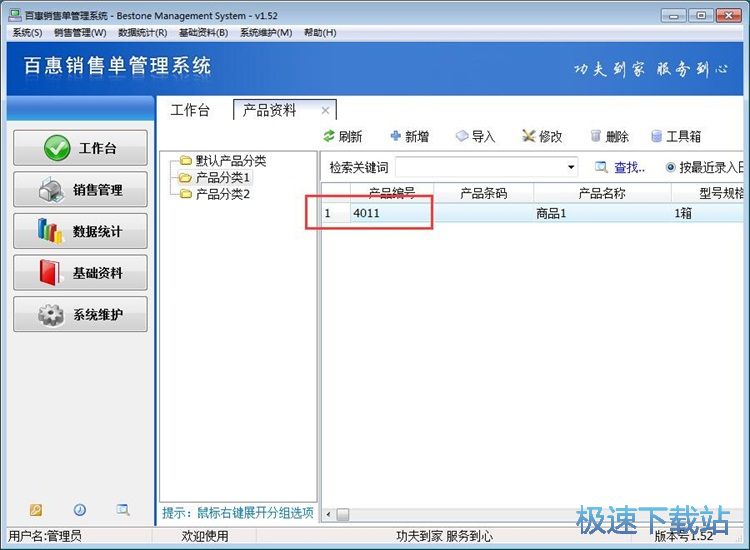The image size is (750, 550).
Task: Click the 商品1 product name cell
Action: click(x=602, y=213)
